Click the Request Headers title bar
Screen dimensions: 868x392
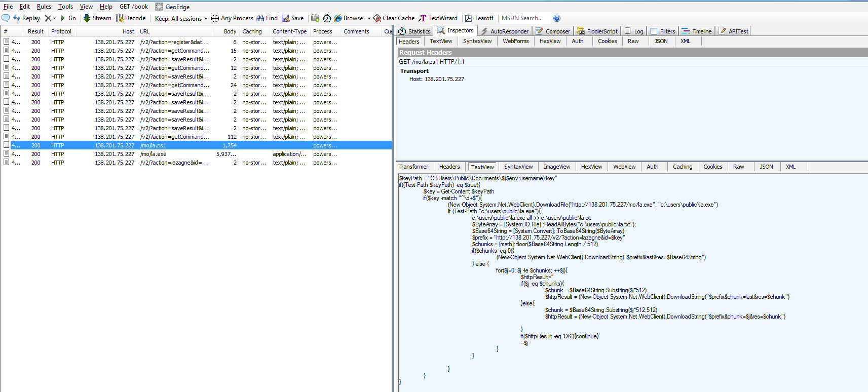[x=632, y=52]
